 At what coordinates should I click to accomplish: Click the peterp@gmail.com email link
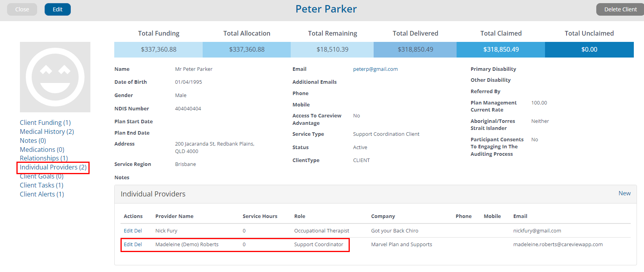[375, 69]
